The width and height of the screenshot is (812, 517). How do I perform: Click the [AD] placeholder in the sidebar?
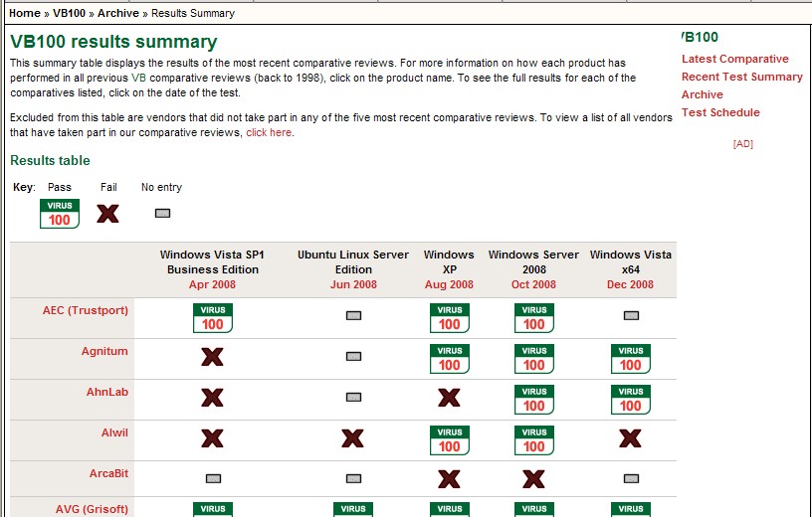[743, 144]
